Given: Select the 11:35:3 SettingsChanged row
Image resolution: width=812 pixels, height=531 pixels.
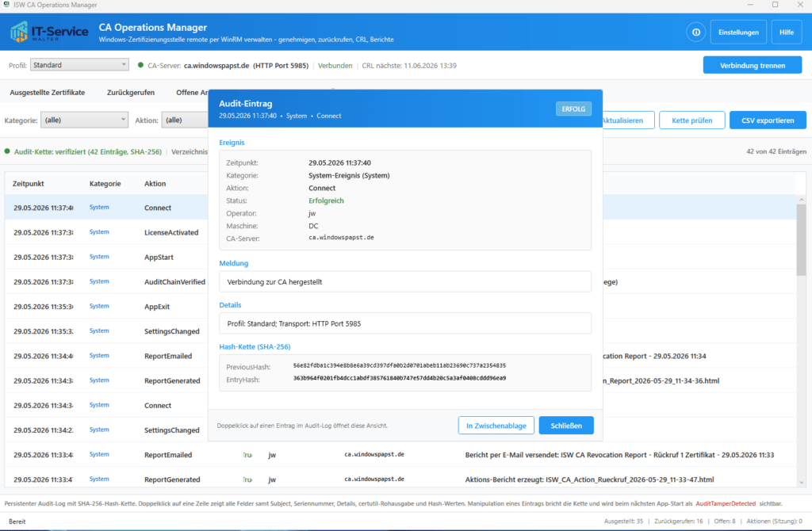Looking at the screenshot, I should click(107, 331).
